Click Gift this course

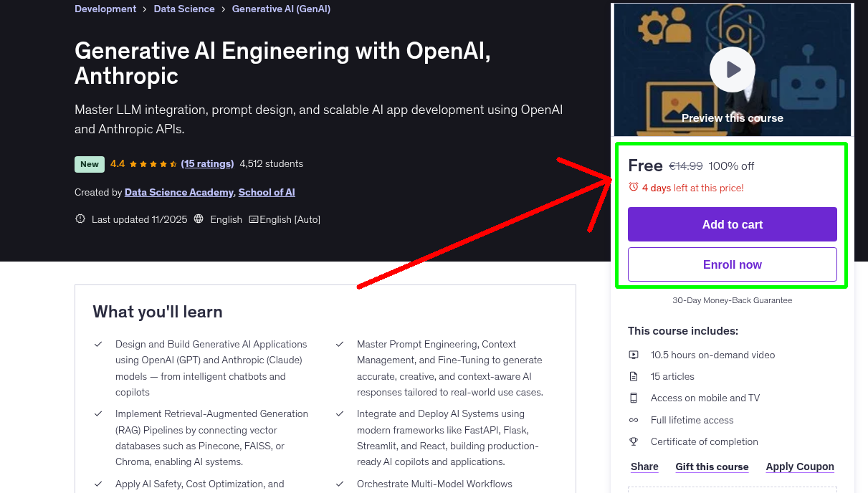712,466
